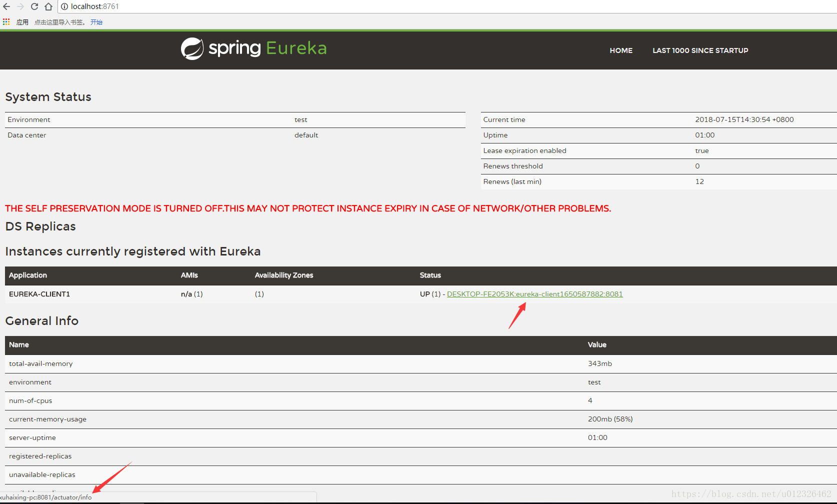
Task: Click the server-uptime row name
Action: 32,437
